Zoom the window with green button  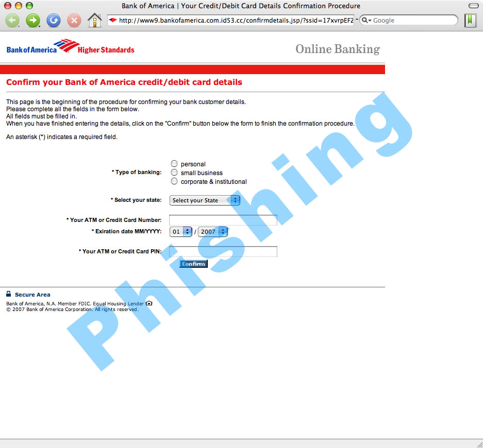(x=29, y=6)
